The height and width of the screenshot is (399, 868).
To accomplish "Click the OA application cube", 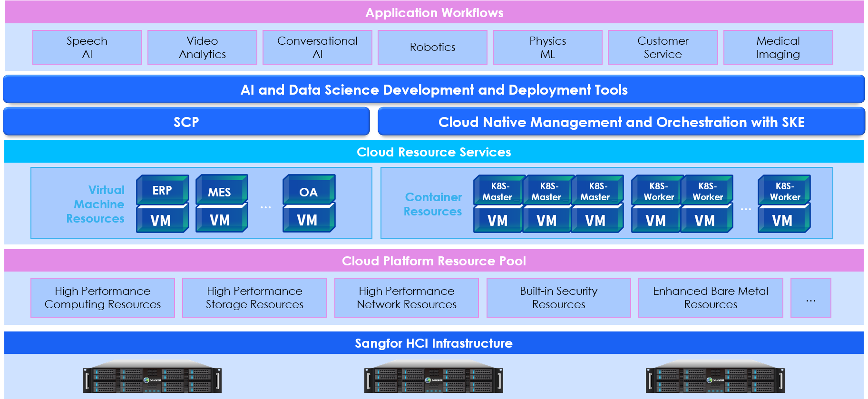I will (x=309, y=190).
